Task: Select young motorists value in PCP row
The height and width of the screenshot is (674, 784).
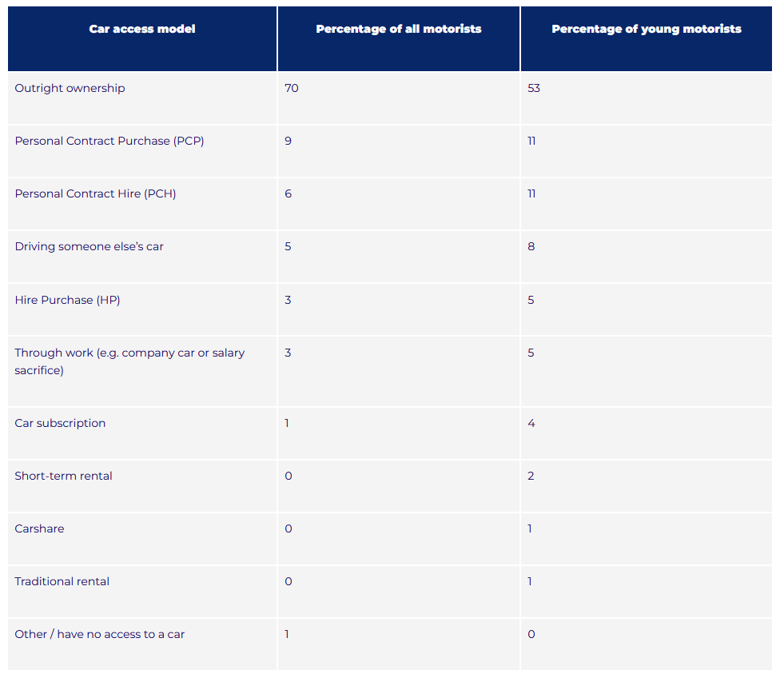Action: (x=531, y=141)
